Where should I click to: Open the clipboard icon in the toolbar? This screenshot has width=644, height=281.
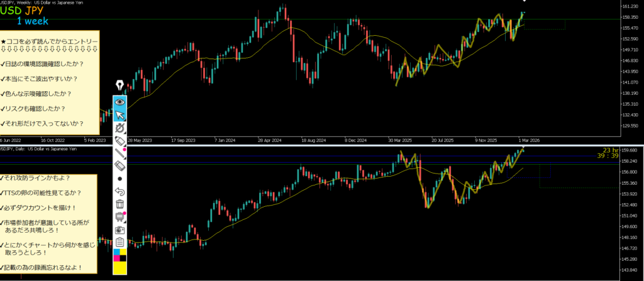120,242
